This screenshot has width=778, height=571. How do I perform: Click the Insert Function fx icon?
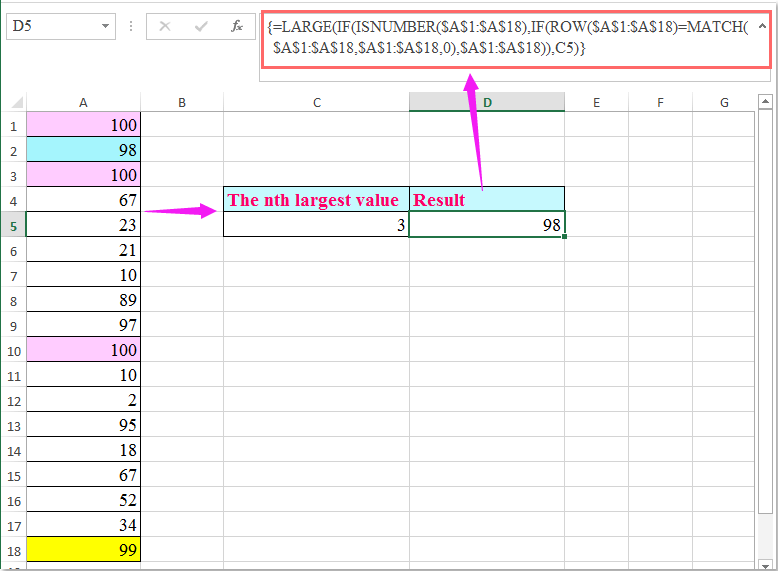click(237, 27)
